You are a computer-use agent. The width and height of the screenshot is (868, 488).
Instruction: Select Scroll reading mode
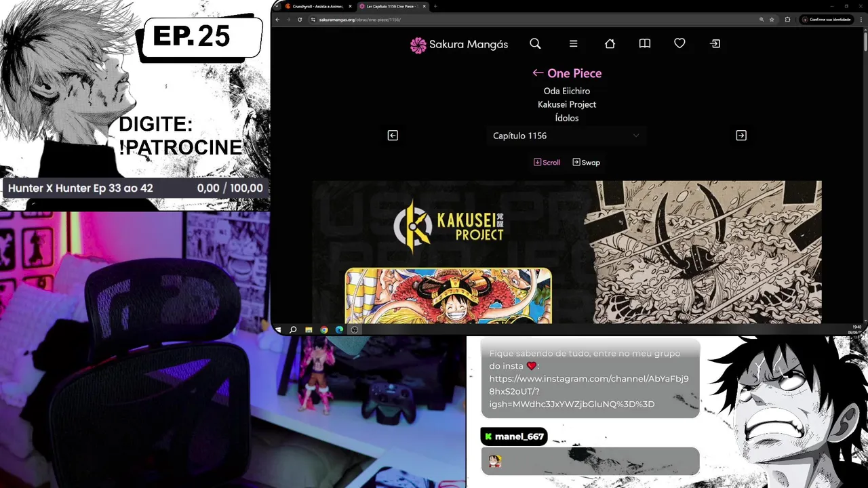547,162
